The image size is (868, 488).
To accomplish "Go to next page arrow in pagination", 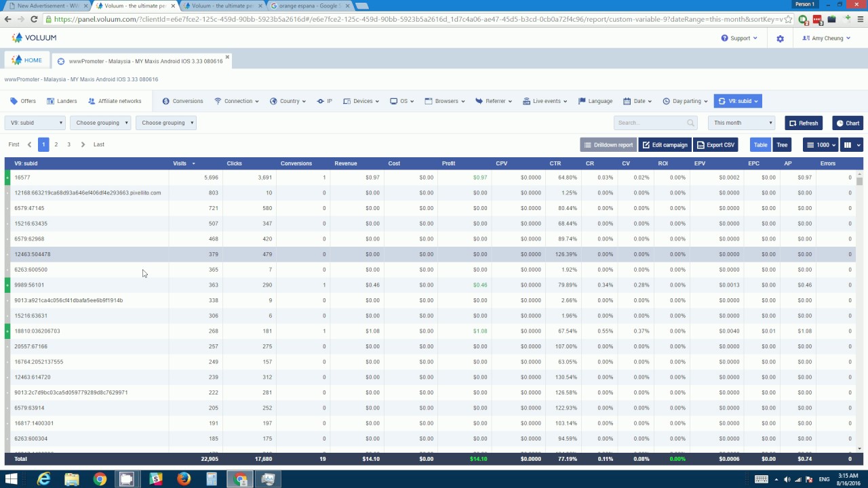I will coord(83,144).
